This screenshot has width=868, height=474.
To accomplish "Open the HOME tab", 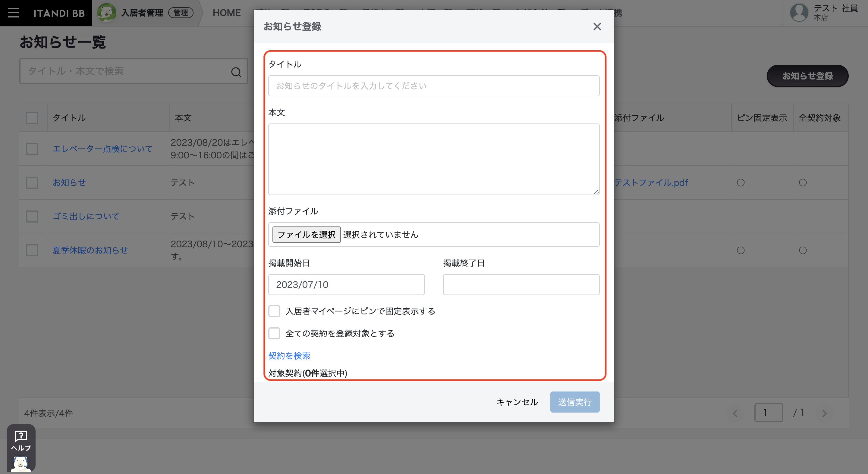I will tap(226, 13).
